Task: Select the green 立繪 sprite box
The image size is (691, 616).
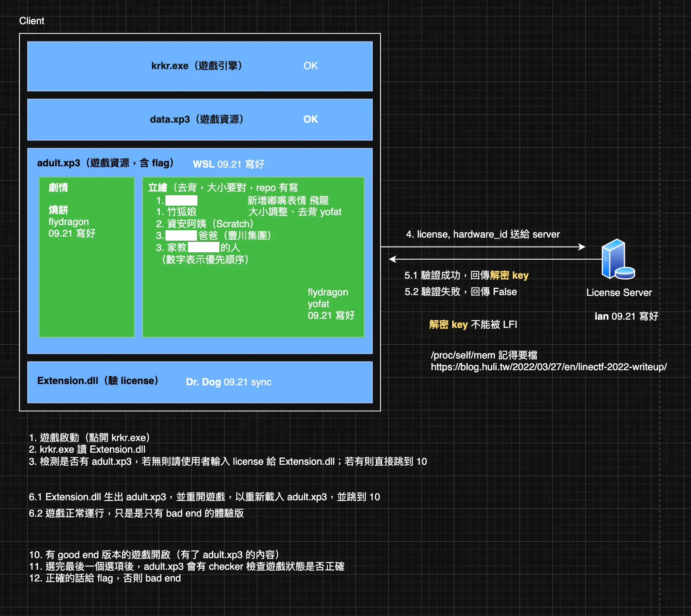Action: coord(254,257)
